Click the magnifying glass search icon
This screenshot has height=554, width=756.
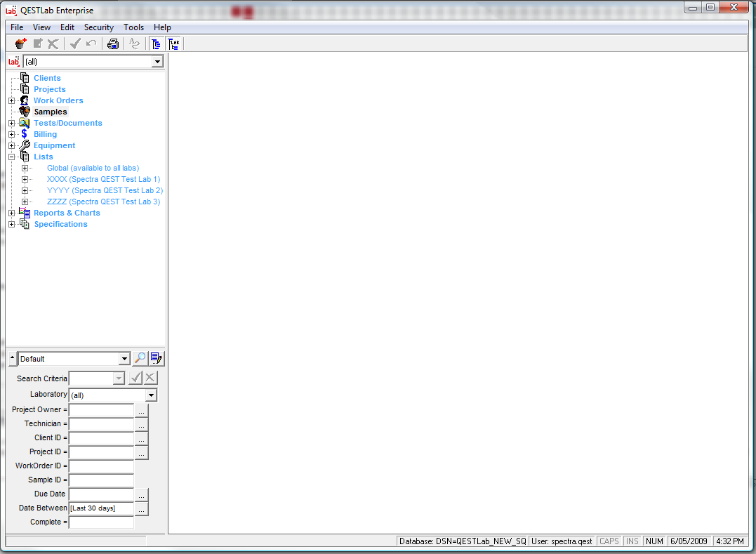[140, 359]
